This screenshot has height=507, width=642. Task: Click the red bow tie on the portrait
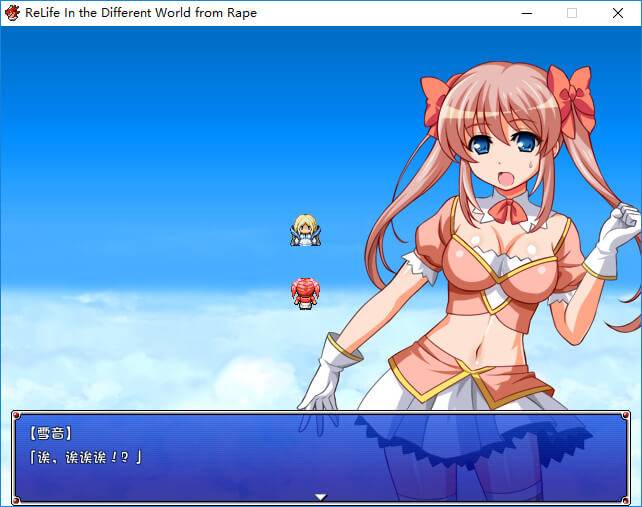507,212
